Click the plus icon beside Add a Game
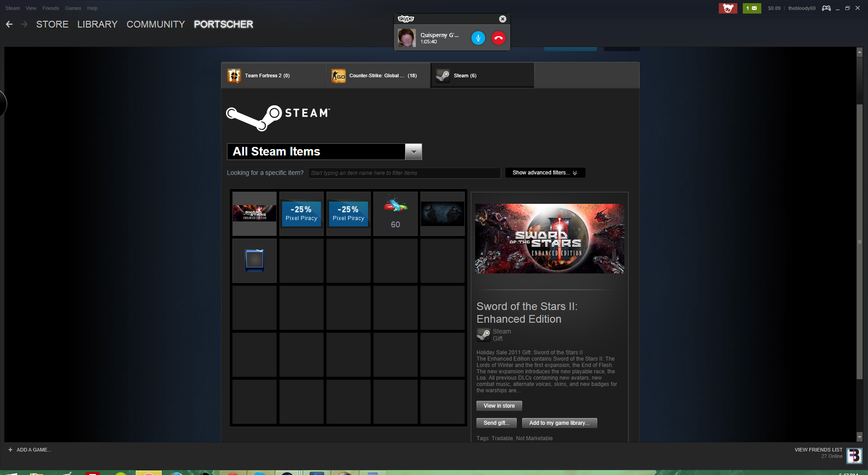This screenshot has height=475, width=868. click(10, 450)
